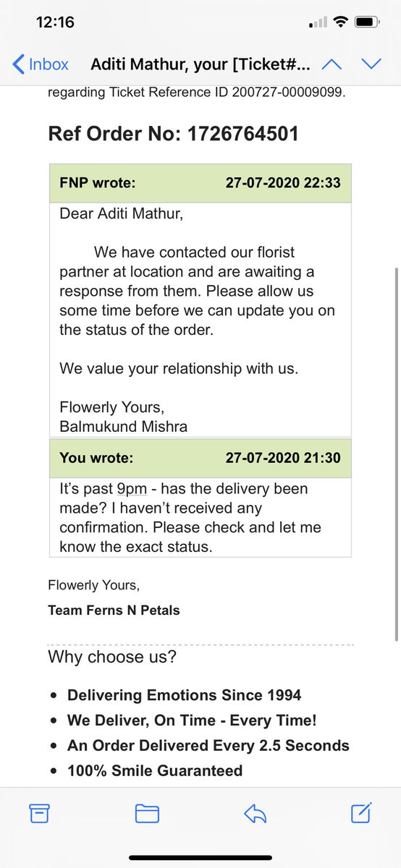Tap the Ref Order No 1726764501
The width and height of the screenshot is (401, 868).
[173, 134]
